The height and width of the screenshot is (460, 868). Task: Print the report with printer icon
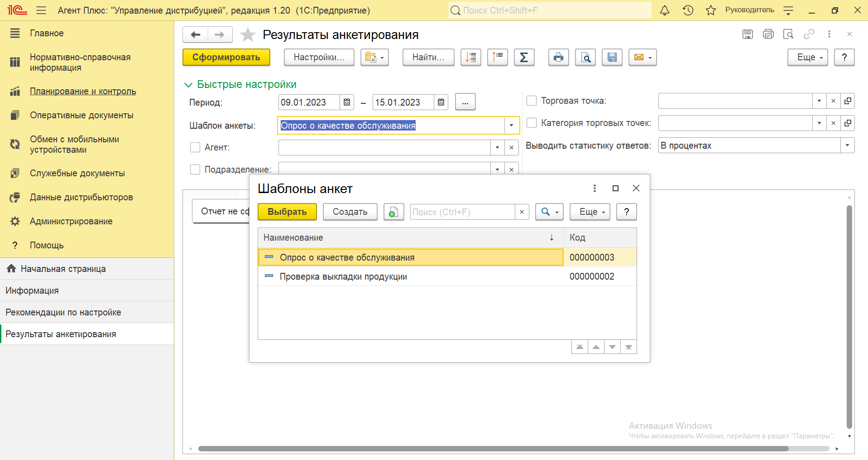point(558,57)
